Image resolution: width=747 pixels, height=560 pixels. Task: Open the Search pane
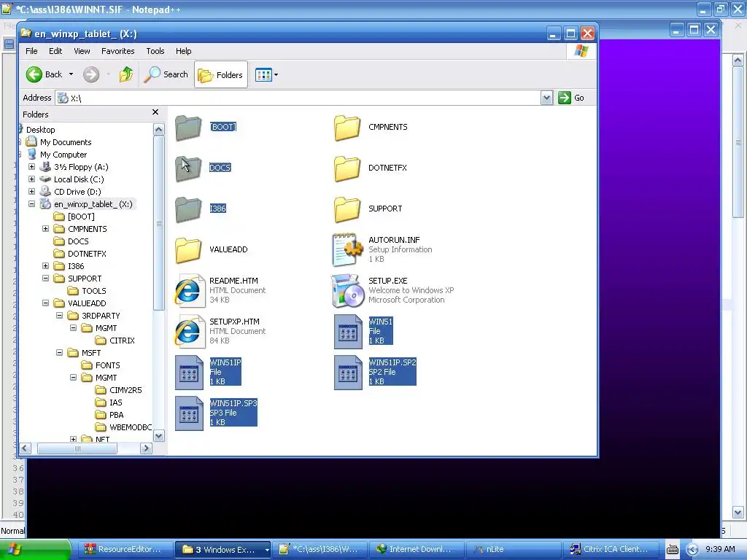point(166,74)
